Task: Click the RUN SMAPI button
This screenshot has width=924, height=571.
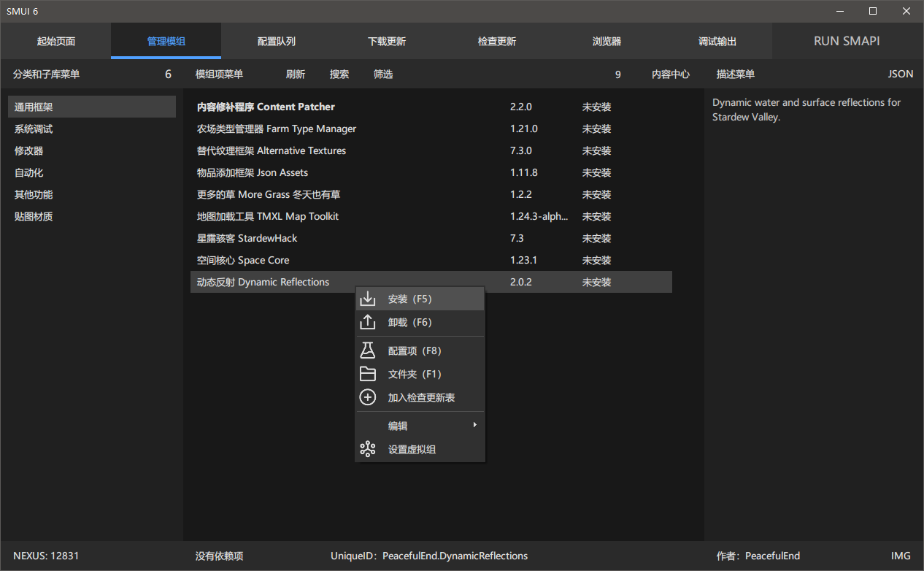Action: tap(847, 41)
